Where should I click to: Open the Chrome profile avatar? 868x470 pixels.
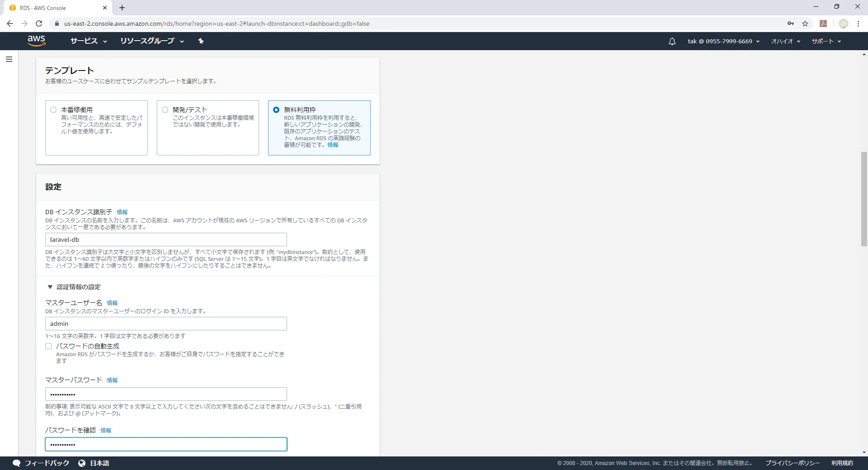(843, 23)
